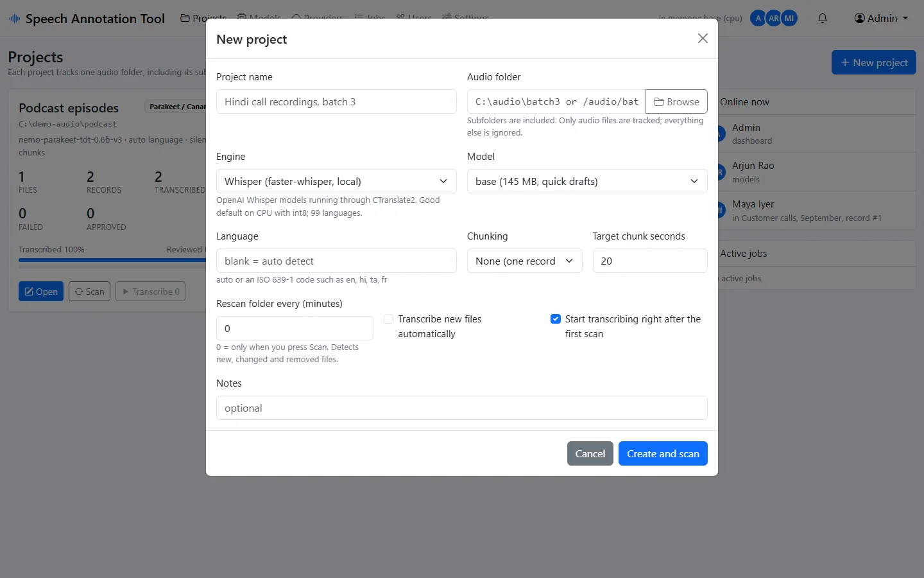Open the Chunking dropdown
Viewport: 924px width, 578px height.
524,261
